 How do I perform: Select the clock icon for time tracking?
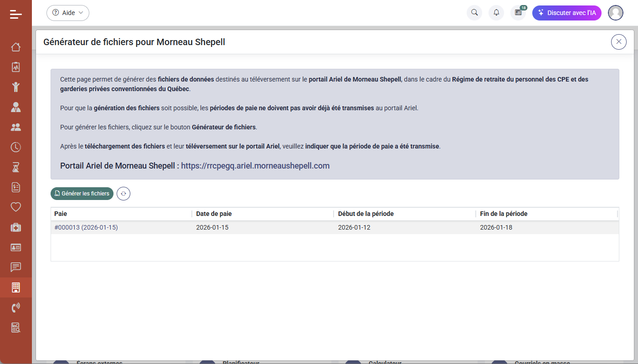pos(15,147)
